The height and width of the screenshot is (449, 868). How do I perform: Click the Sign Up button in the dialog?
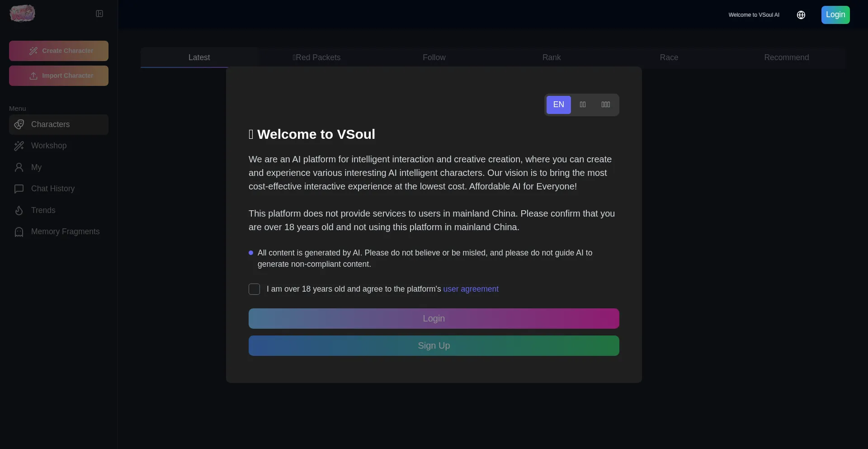(434, 345)
